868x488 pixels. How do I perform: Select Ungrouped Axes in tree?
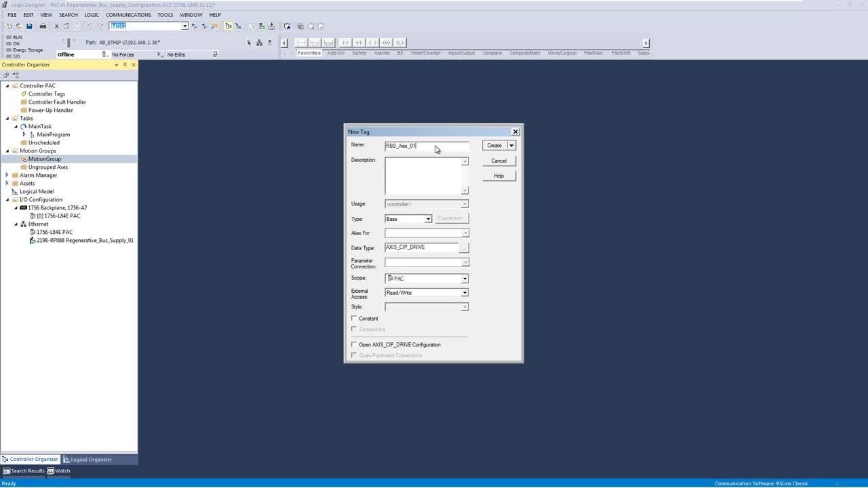pos(48,167)
